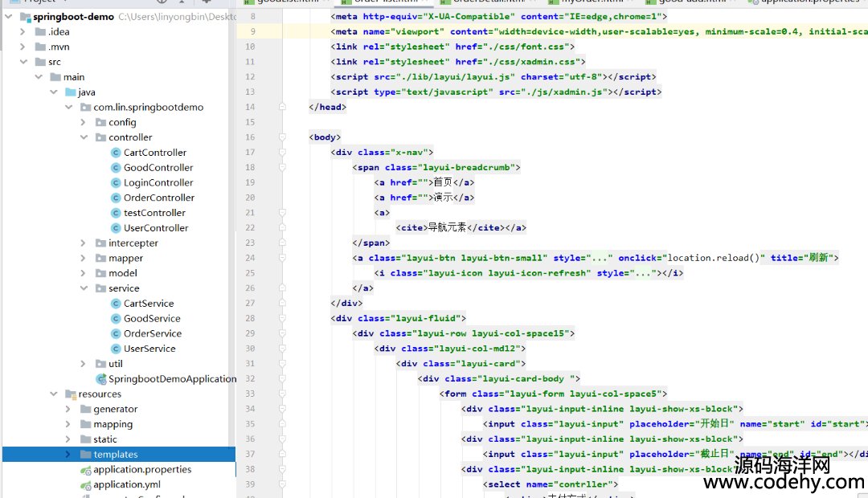868x498 pixels.
Task: Click the testController class icon
Action: 116,213
